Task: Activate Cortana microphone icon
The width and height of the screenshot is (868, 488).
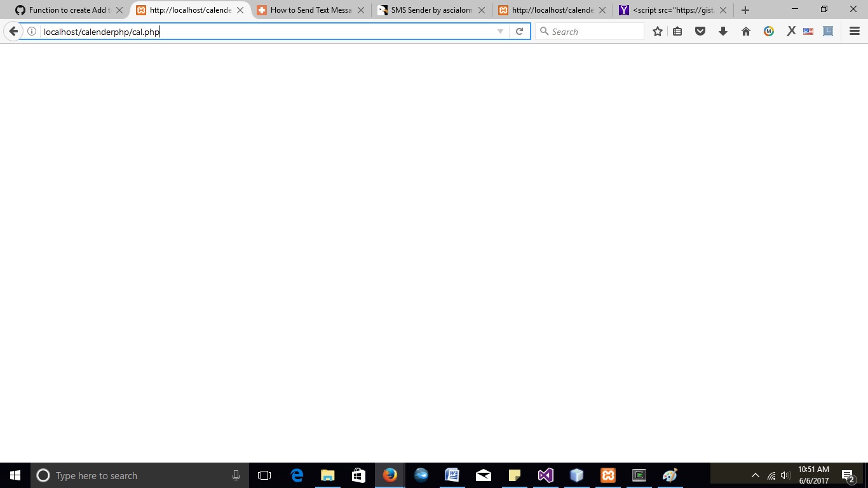Action: [236, 475]
